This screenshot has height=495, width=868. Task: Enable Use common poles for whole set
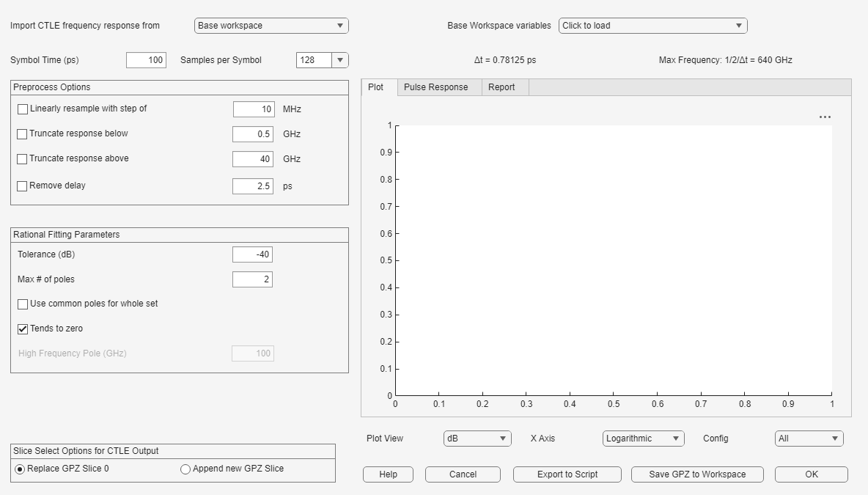click(x=23, y=304)
